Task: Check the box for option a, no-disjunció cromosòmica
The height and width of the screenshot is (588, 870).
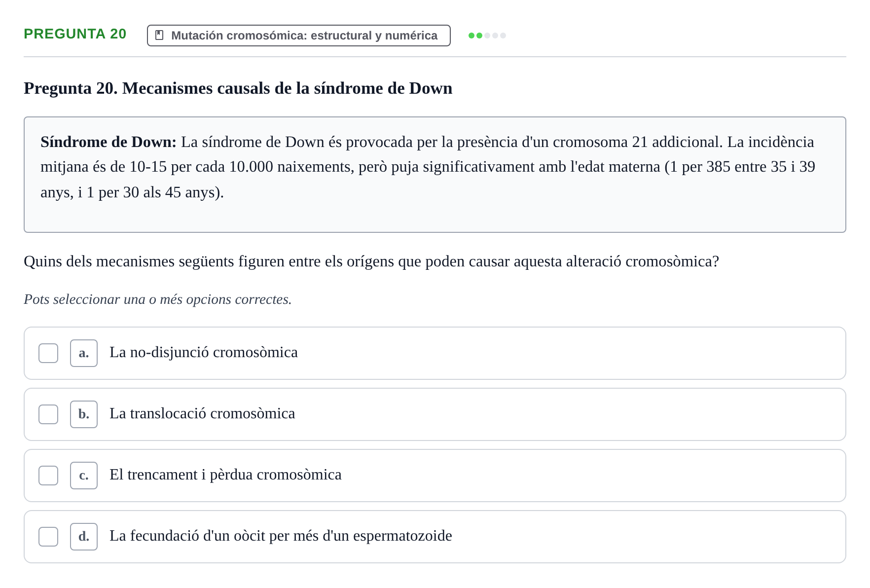Action: coord(48,353)
